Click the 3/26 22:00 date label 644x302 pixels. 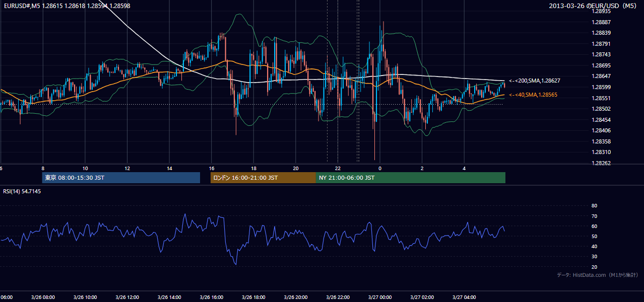point(338,297)
